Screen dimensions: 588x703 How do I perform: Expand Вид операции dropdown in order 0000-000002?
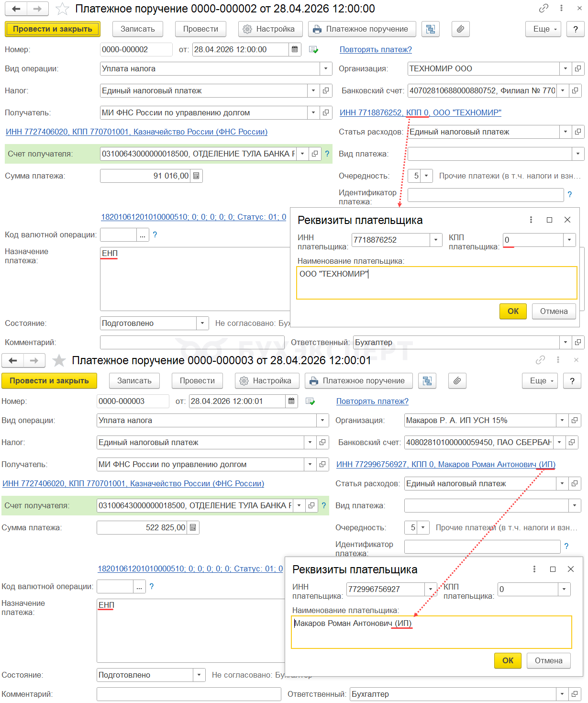[326, 68]
